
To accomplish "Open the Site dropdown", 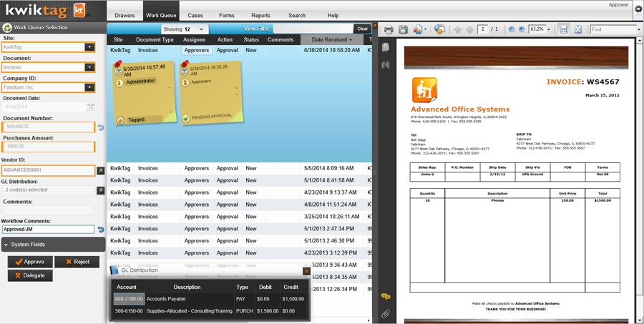I will tap(89, 47).
